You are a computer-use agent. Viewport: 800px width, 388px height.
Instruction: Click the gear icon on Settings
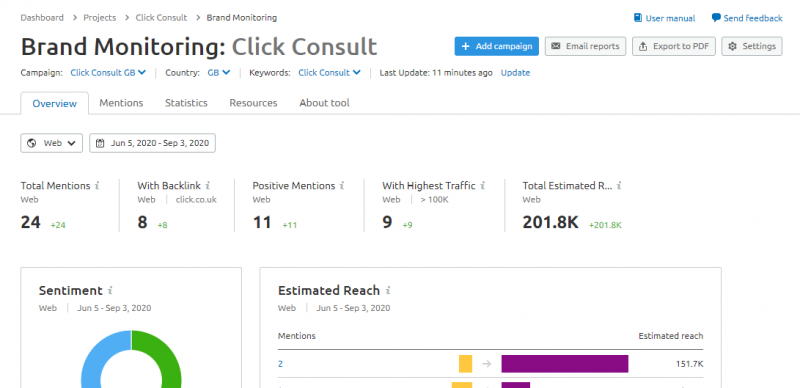[733, 46]
